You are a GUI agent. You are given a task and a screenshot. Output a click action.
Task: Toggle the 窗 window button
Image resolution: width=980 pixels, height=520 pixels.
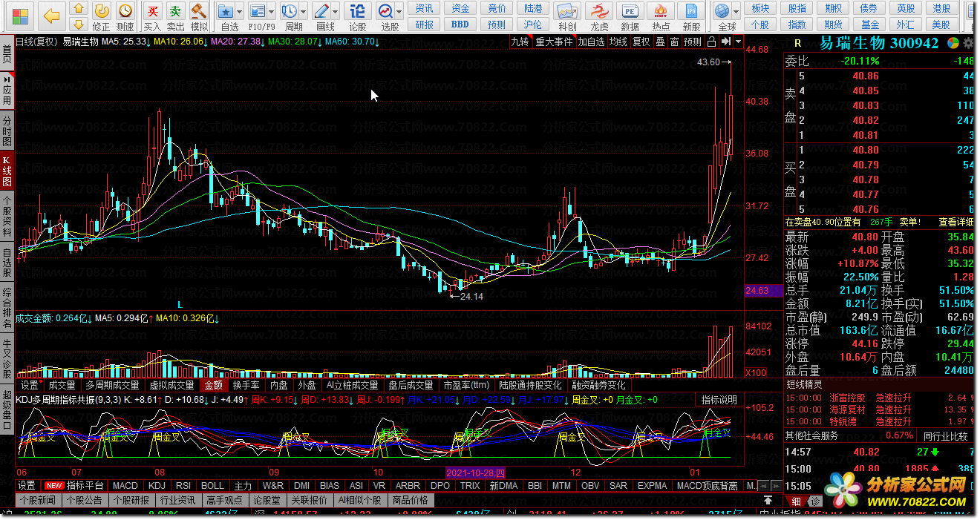674,42
